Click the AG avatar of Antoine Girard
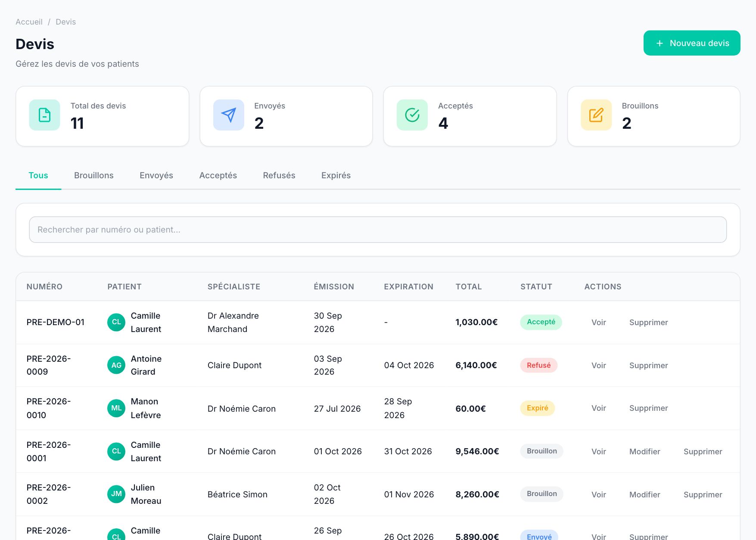 [116, 365]
